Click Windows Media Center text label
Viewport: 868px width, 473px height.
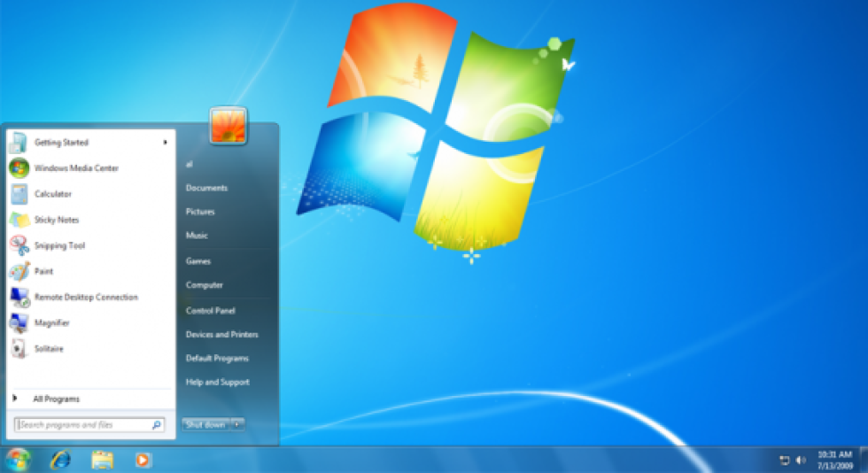point(76,168)
